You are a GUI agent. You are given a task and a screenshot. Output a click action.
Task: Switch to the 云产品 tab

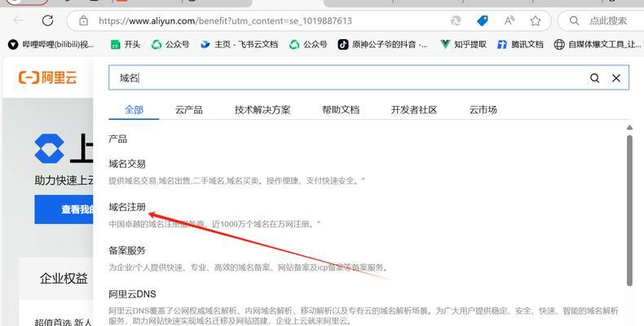pyautogui.click(x=189, y=110)
